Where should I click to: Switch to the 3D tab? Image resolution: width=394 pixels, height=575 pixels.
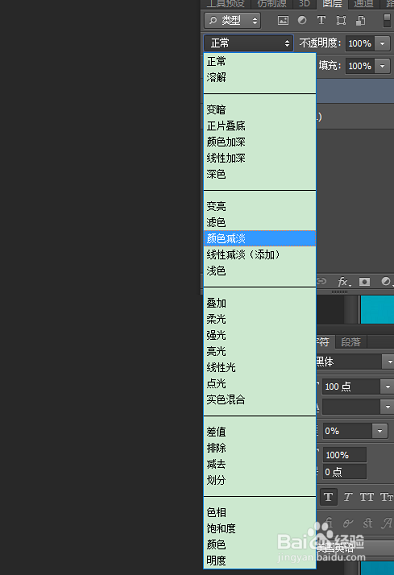pyautogui.click(x=304, y=4)
